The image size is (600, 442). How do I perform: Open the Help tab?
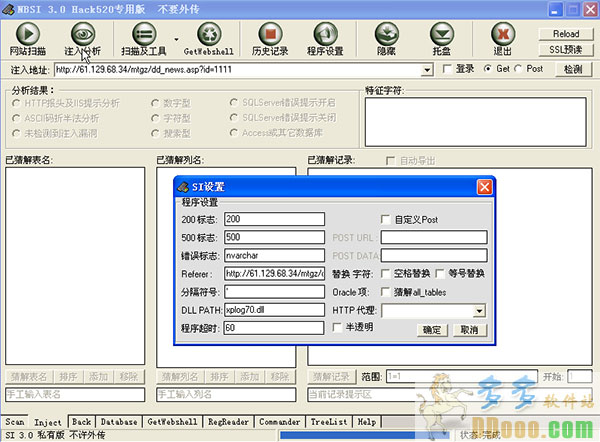(x=367, y=422)
